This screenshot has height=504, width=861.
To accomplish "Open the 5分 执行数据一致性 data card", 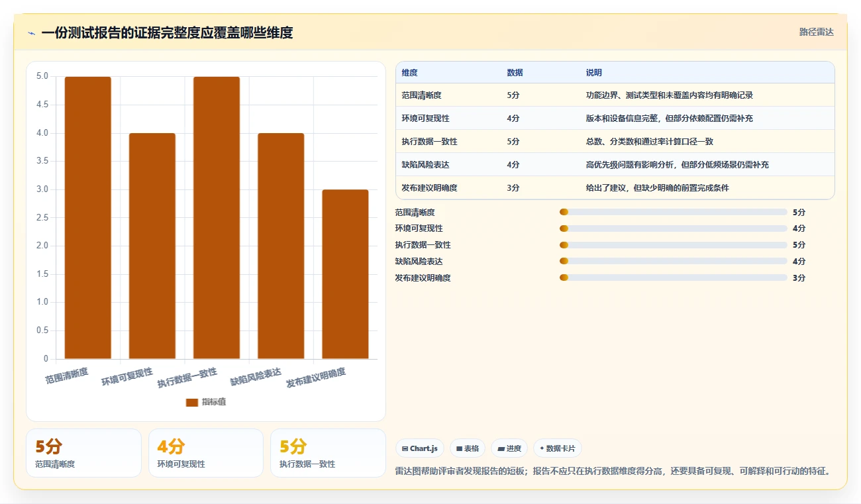I will (x=328, y=453).
